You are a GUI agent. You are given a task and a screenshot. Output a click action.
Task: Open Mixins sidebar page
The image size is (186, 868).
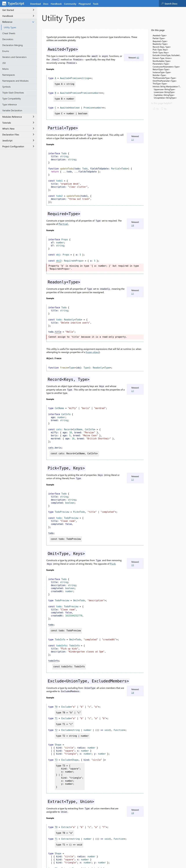coord(18,69)
